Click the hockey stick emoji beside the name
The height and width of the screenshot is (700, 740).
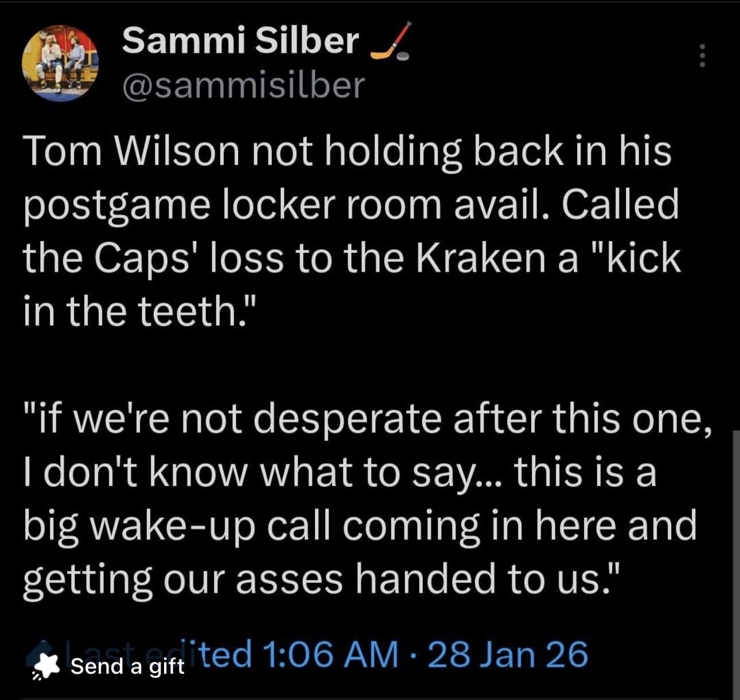391,42
